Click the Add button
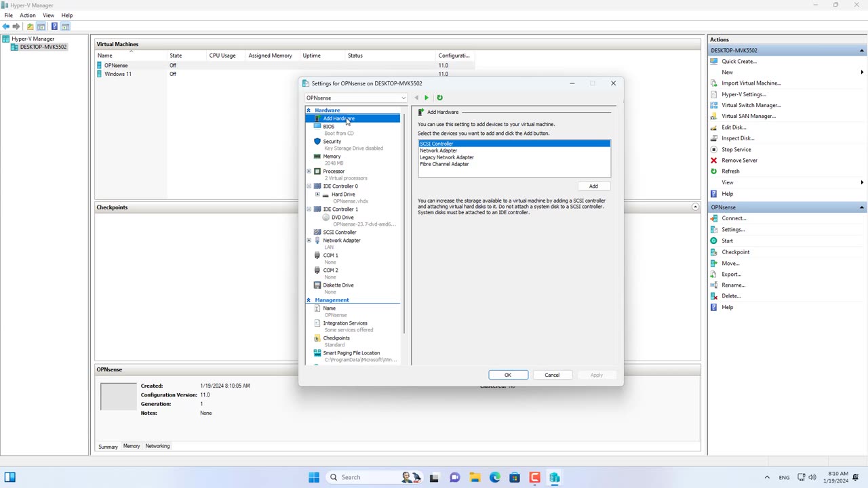 pos(593,186)
